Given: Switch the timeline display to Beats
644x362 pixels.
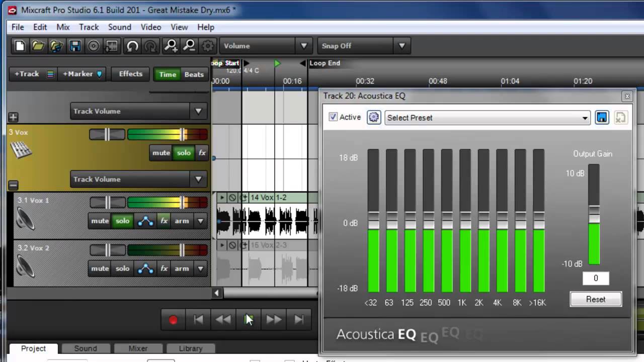Looking at the screenshot, I should click(194, 74).
